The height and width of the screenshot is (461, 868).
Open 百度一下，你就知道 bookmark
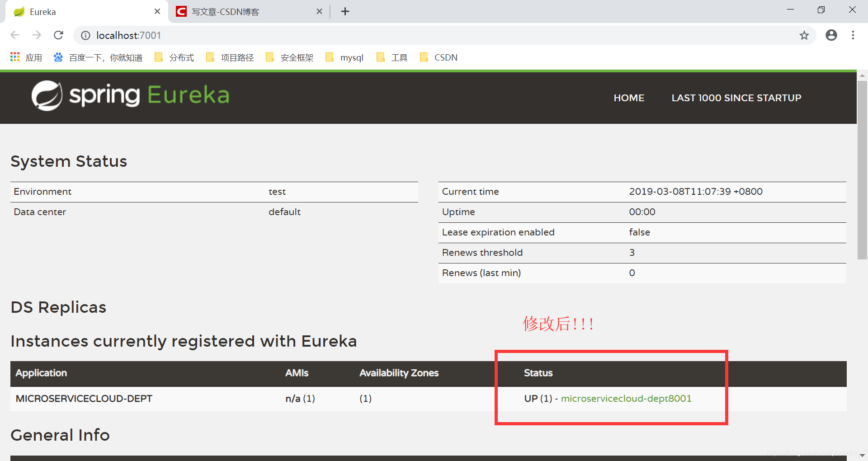pyautogui.click(x=98, y=57)
